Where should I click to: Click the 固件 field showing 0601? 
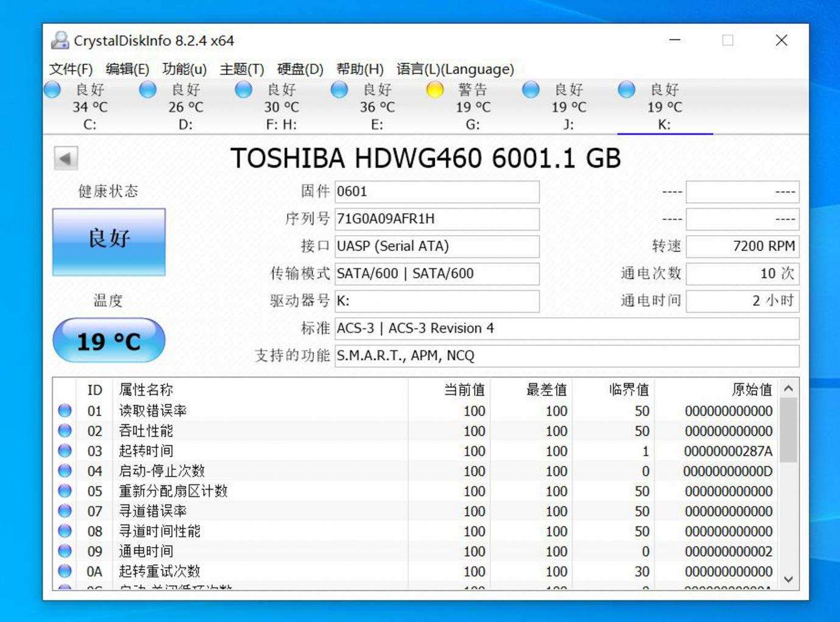click(437, 192)
